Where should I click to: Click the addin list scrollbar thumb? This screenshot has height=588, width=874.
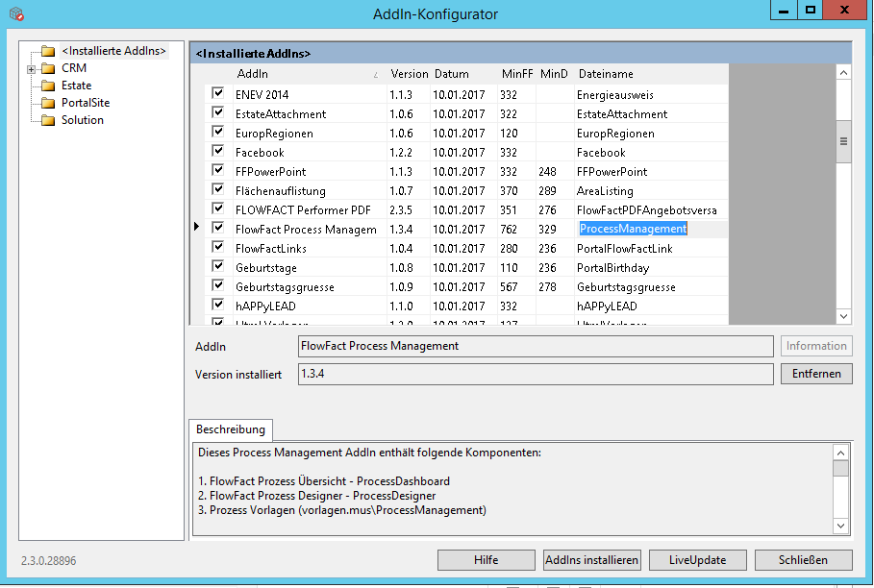(843, 141)
